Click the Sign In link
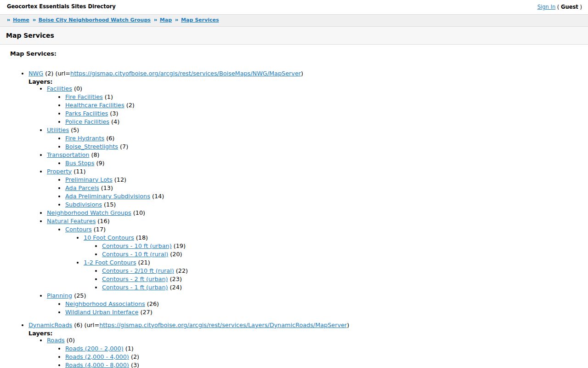Image resolution: width=588 pixels, height=368 pixels. [546, 7]
